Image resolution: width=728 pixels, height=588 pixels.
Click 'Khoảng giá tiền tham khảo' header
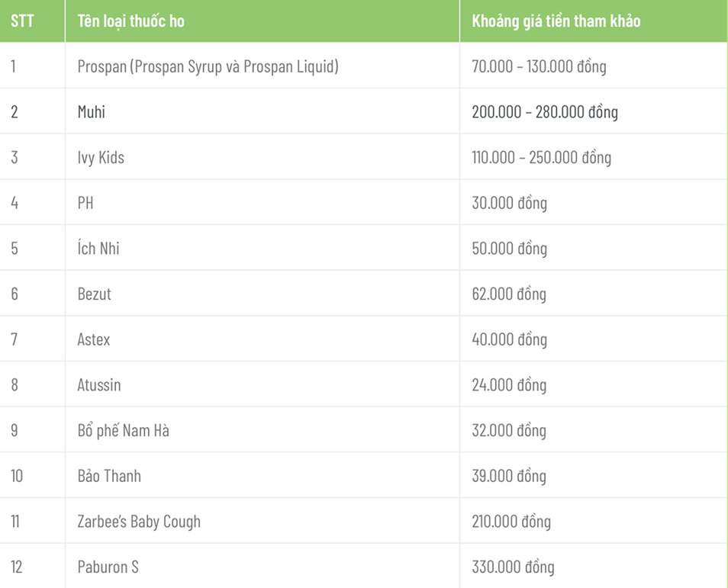[556, 21]
